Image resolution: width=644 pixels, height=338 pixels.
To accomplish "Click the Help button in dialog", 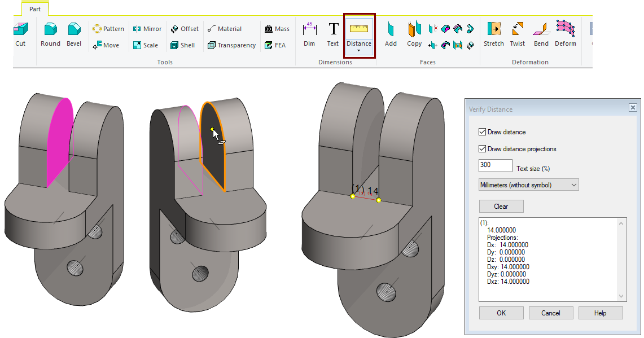I will pos(601,313).
